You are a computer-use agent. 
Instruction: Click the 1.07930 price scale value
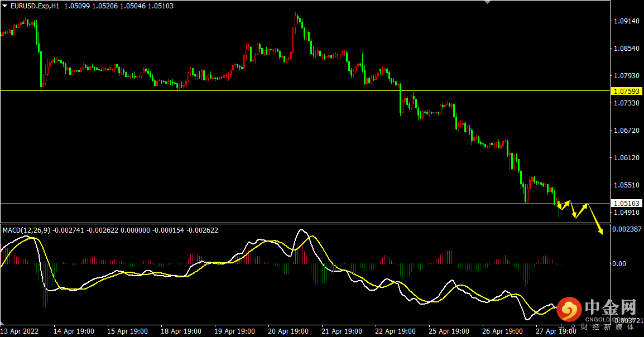click(626, 75)
